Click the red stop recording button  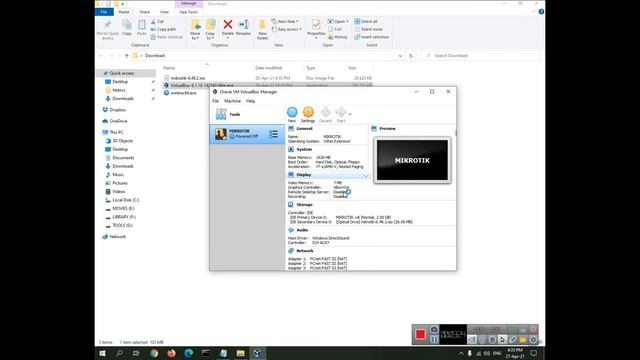[420, 334]
